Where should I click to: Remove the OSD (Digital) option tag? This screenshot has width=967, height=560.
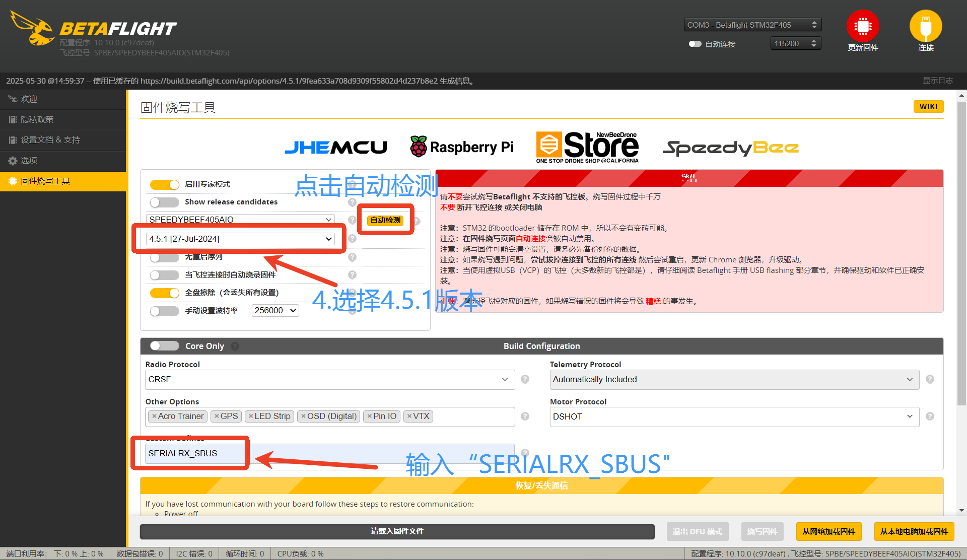tap(303, 416)
